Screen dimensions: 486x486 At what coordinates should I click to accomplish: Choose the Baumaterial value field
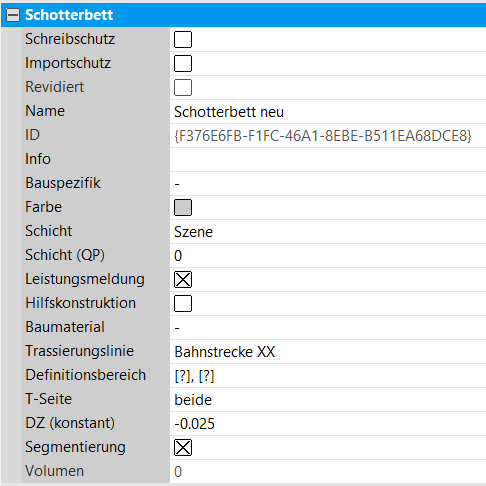[328, 327]
